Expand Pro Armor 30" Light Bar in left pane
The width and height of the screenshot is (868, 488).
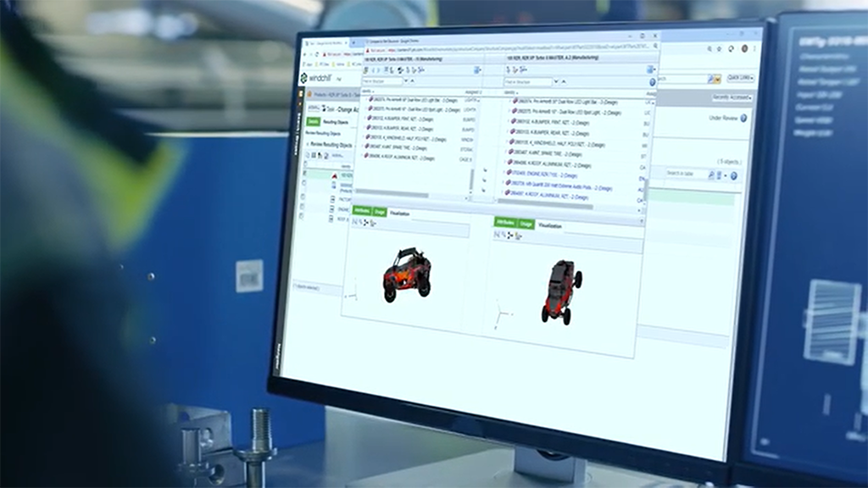tap(365, 100)
